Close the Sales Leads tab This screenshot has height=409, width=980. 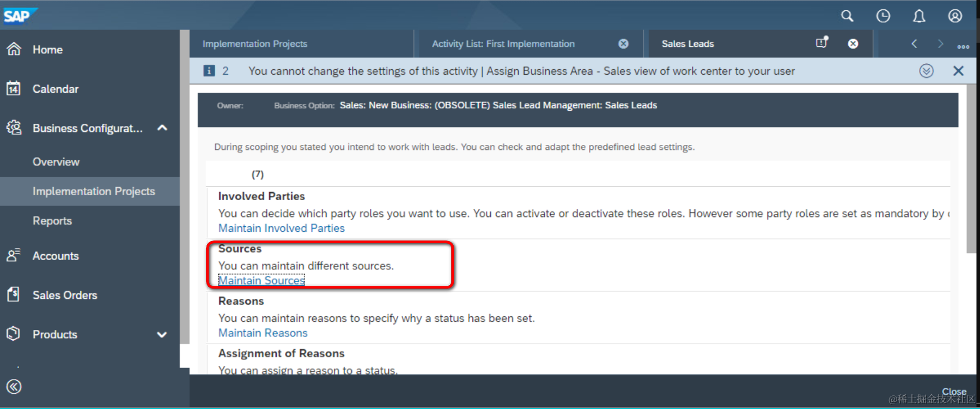point(853,44)
